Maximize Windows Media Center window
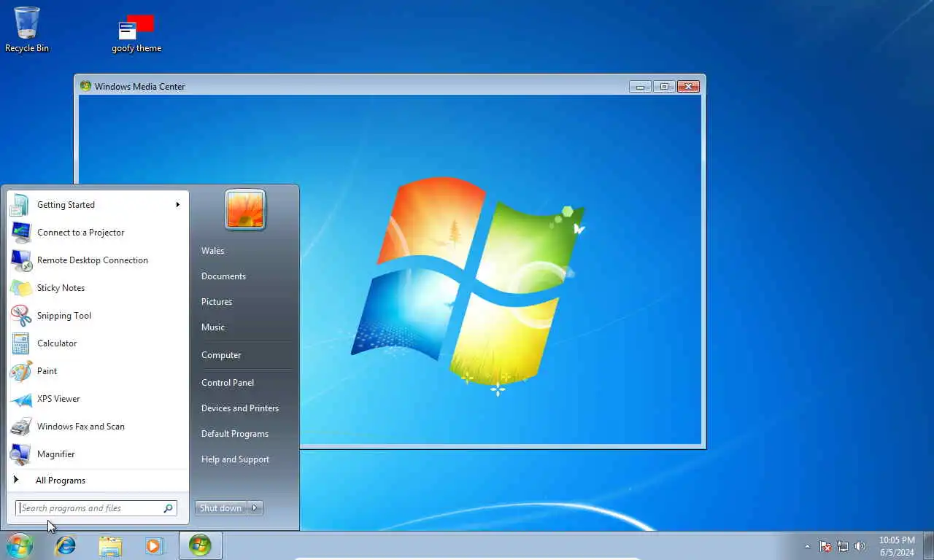 pyautogui.click(x=664, y=87)
